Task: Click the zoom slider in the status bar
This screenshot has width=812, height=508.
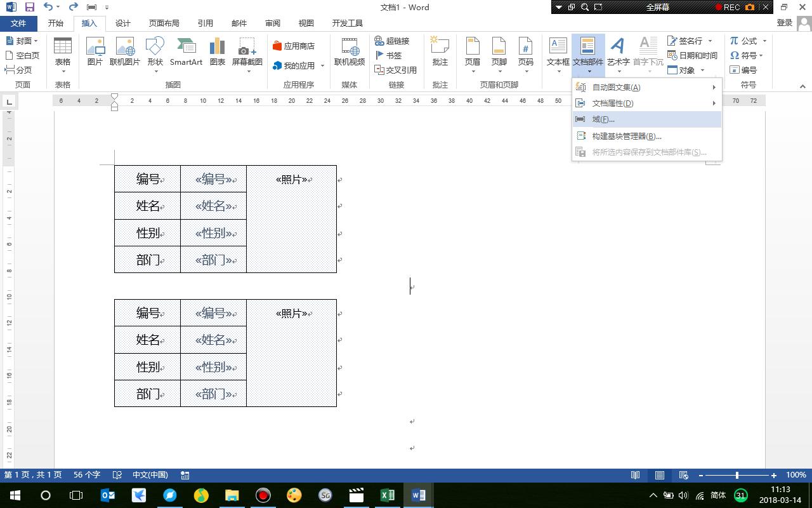Action: click(738, 474)
